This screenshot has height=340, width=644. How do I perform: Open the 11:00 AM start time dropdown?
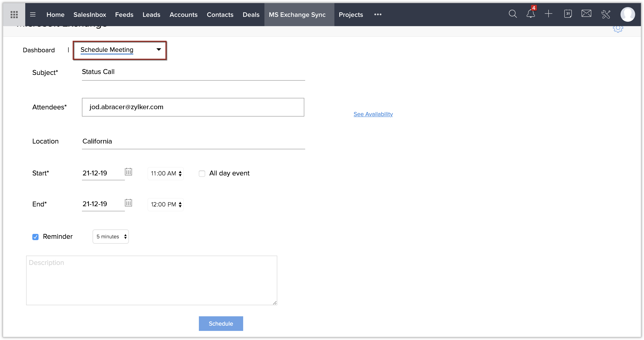pos(165,173)
